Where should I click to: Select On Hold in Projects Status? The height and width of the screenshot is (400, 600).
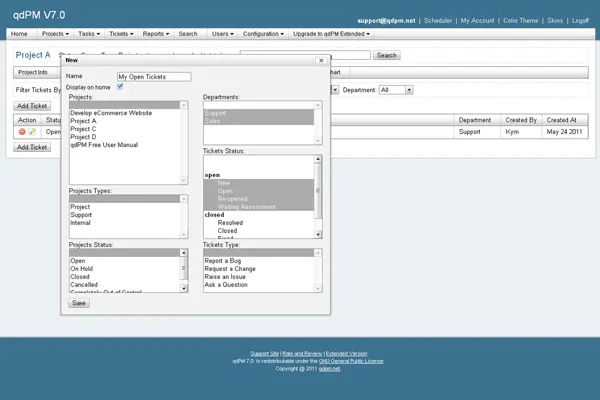click(81, 269)
